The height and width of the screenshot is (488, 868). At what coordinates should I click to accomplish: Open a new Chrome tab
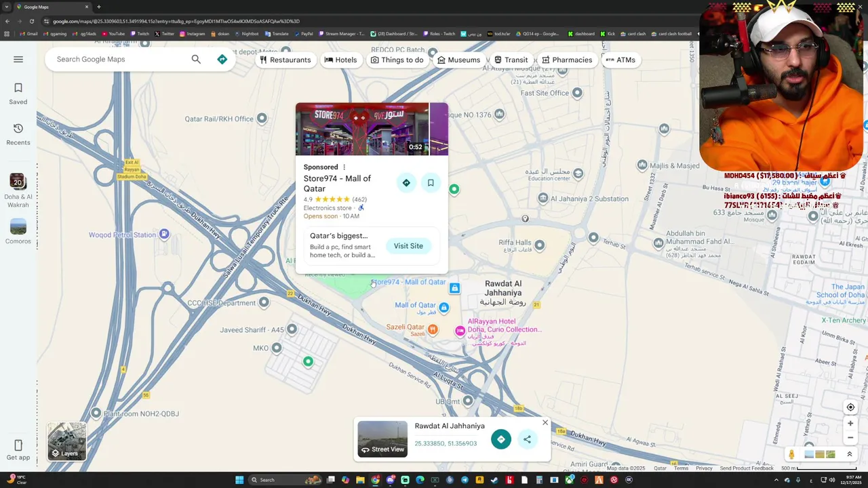[98, 7]
